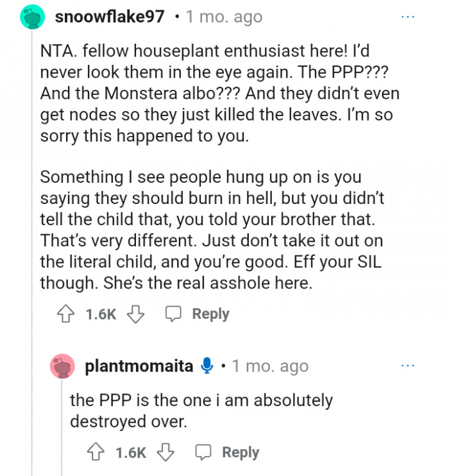This screenshot has width=449, height=476.
Task: Open more options for plantmomaita's reply
Action: [408, 366]
